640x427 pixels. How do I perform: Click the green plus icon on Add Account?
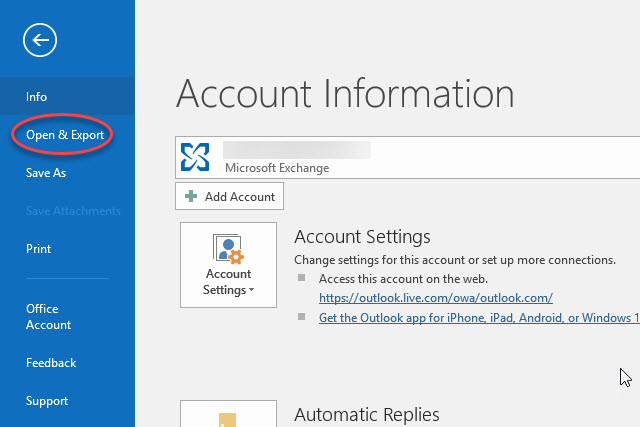[191, 196]
